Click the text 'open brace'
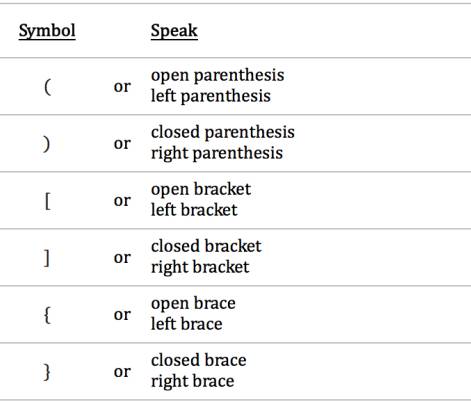 193,304
